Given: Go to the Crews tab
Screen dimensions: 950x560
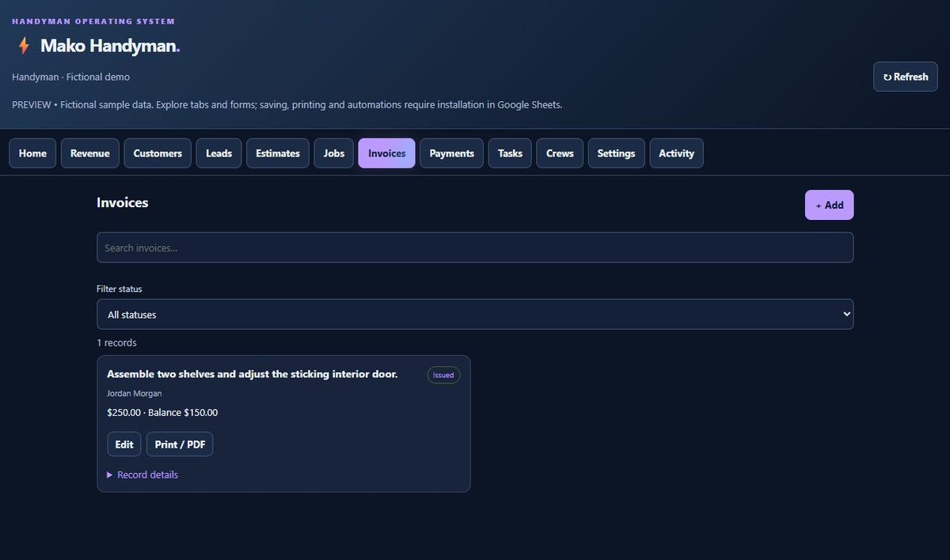Looking at the screenshot, I should pyautogui.click(x=560, y=153).
